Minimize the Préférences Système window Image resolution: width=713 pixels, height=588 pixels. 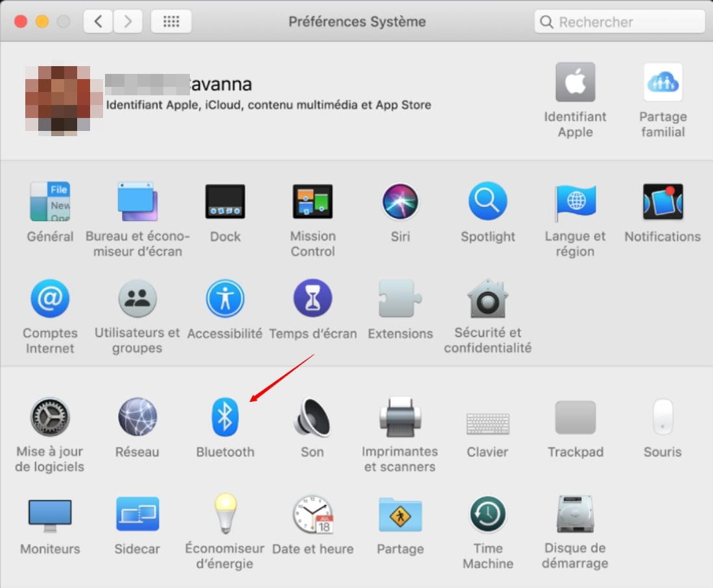tap(42, 21)
